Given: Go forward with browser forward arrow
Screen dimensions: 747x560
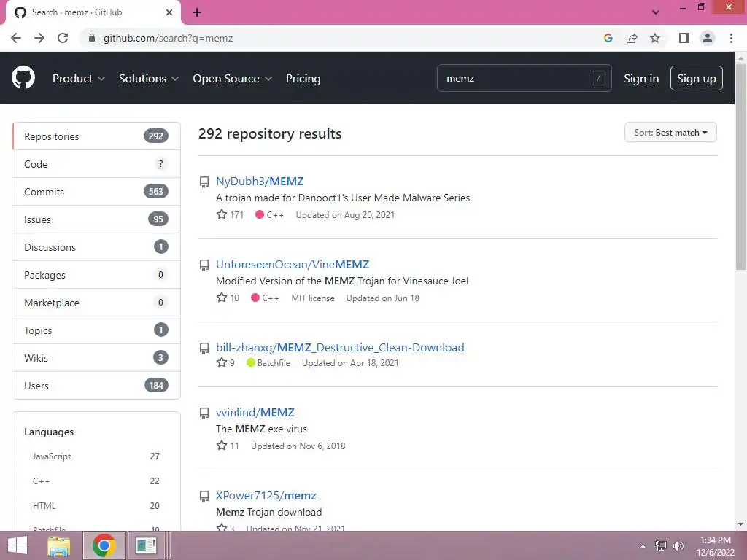Looking at the screenshot, I should pos(39,38).
